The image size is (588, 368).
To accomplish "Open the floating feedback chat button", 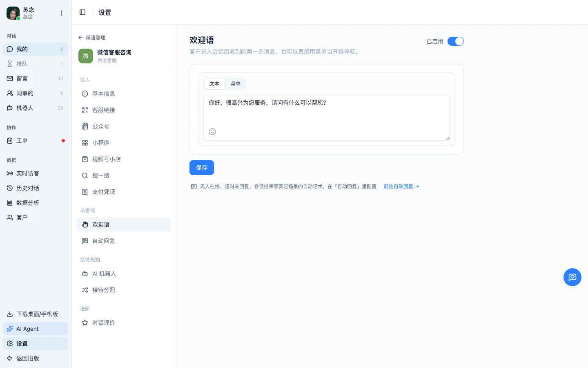I will tap(572, 277).
